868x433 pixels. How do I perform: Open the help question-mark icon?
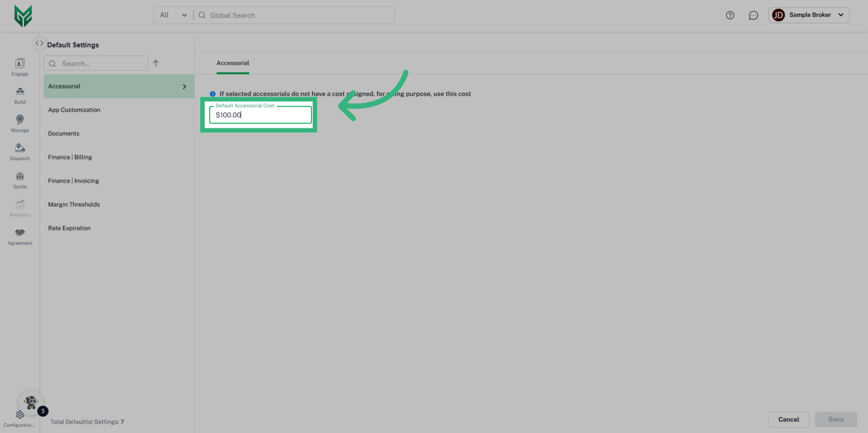click(x=730, y=15)
